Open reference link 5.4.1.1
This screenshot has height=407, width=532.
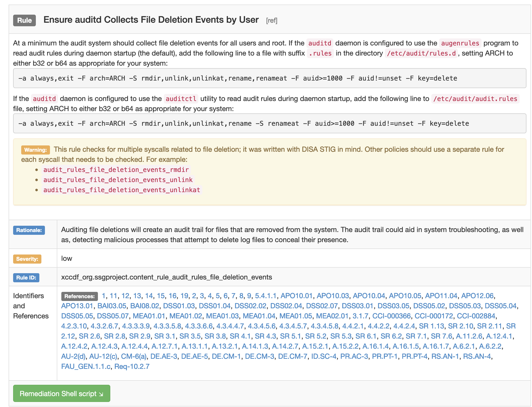265,296
